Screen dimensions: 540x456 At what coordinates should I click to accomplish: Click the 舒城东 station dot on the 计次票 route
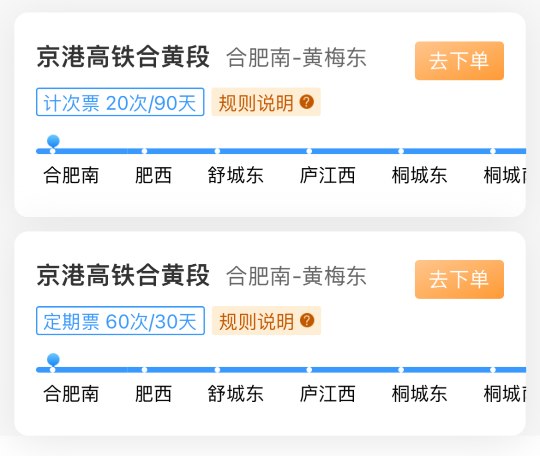(x=217, y=151)
